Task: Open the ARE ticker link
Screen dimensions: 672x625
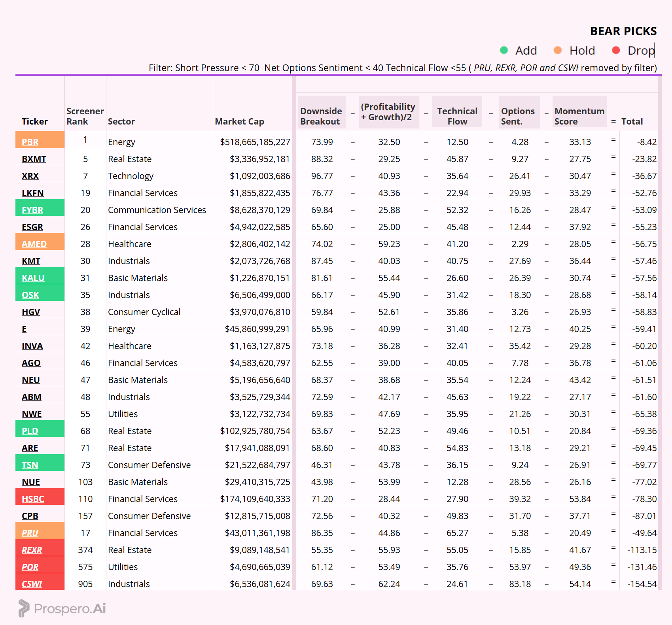Action: coord(30,448)
